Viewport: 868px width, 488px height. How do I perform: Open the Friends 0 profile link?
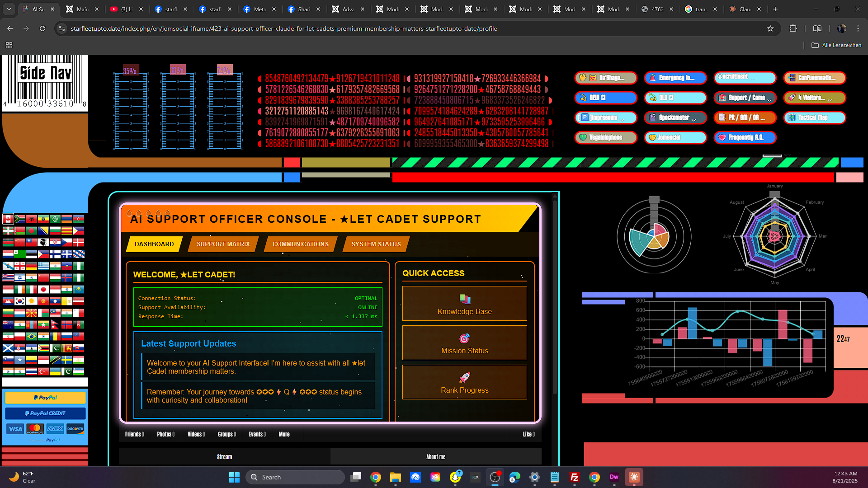(134, 434)
